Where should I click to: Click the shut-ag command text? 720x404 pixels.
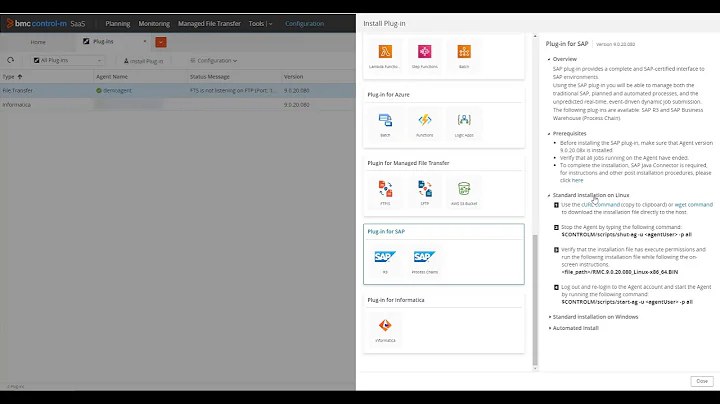pos(626,235)
